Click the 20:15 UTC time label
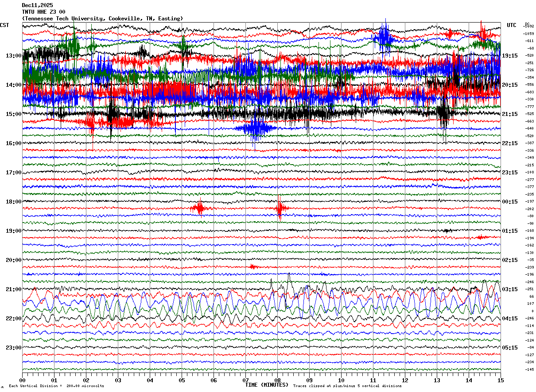 pyautogui.click(x=510, y=85)
